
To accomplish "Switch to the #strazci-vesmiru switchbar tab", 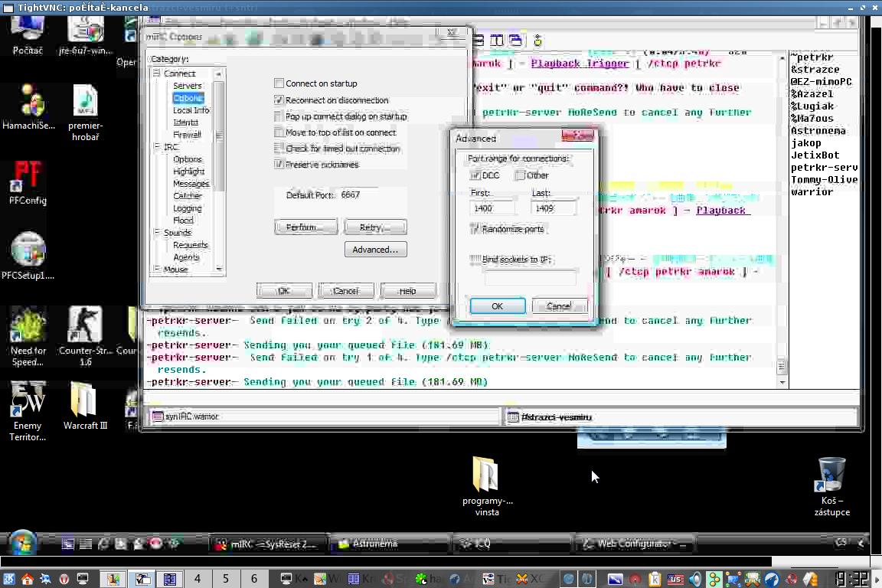I will point(681,417).
